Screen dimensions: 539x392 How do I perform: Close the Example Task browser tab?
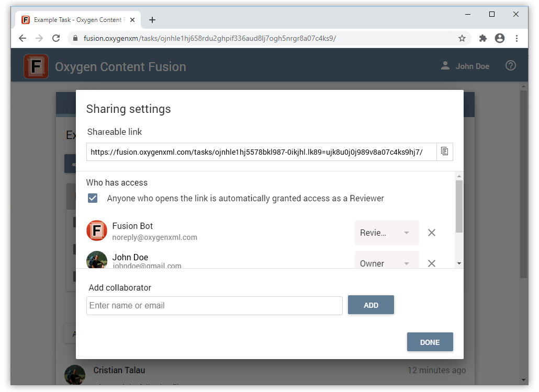tap(132, 20)
